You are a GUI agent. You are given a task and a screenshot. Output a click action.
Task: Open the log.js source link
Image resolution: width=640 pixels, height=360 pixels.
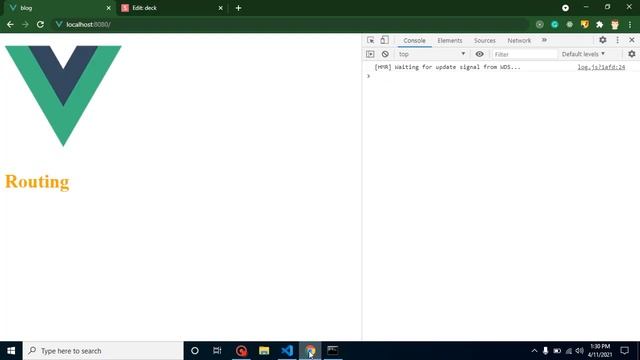coord(601,67)
